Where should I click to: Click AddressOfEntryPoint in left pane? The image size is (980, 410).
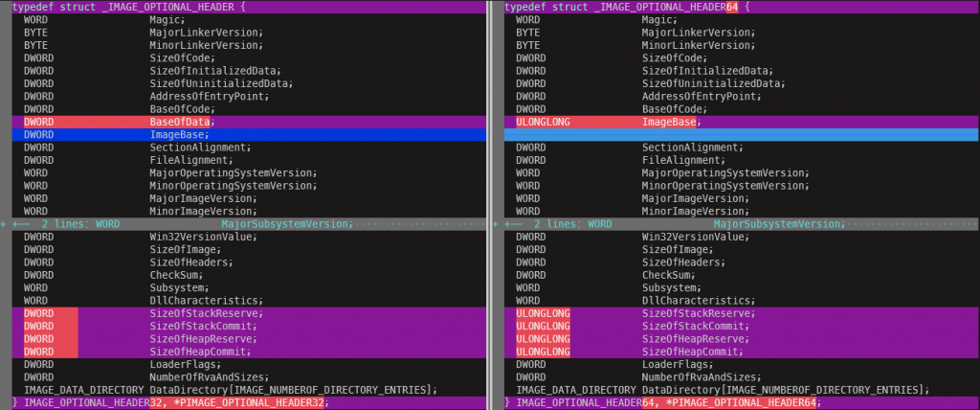coord(209,97)
